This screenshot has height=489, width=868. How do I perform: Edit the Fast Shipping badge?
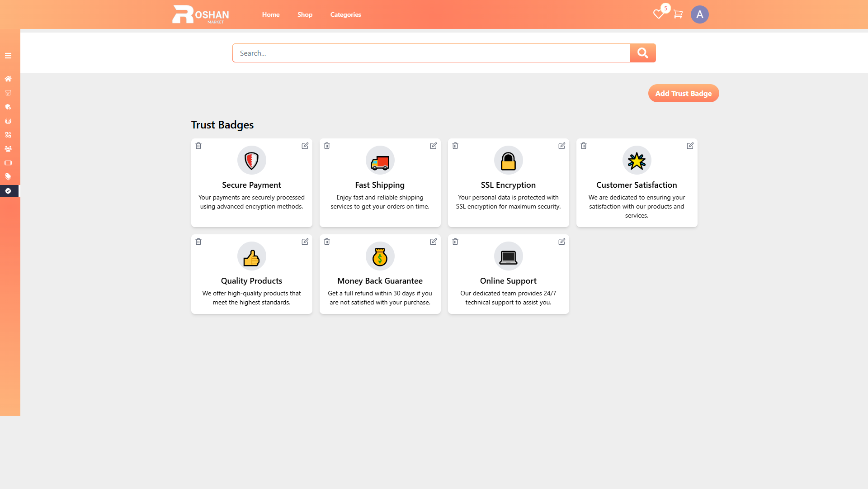pos(433,146)
